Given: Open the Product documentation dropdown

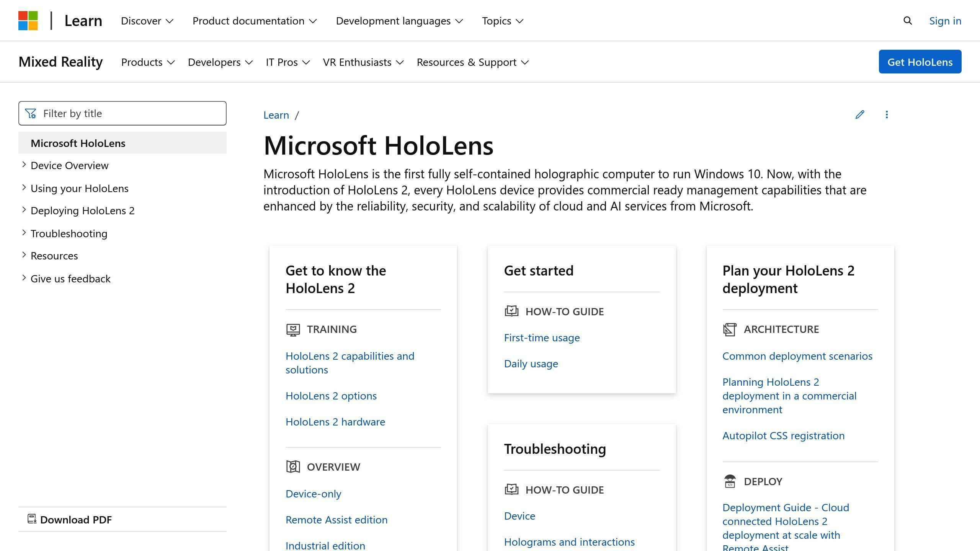Looking at the screenshot, I should click(x=255, y=21).
